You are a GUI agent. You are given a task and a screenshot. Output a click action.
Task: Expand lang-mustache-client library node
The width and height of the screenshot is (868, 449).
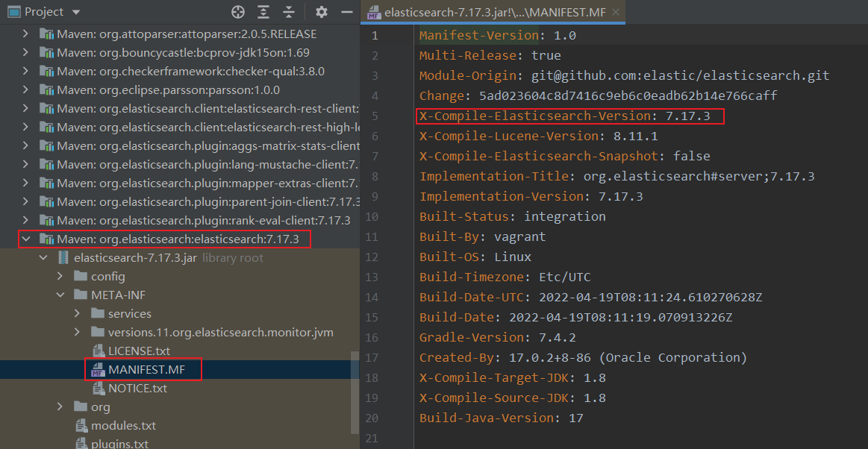pyautogui.click(x=25, y=165)
